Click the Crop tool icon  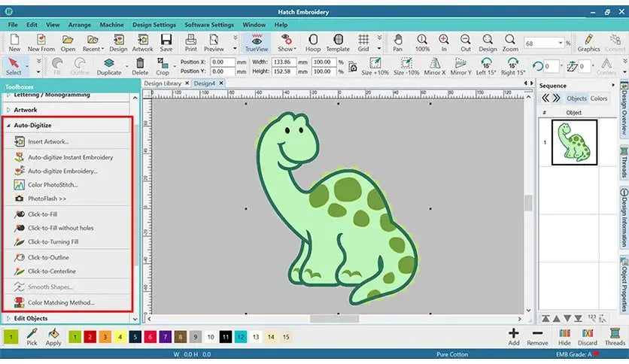pyautogui.click(x=163, y=63)
